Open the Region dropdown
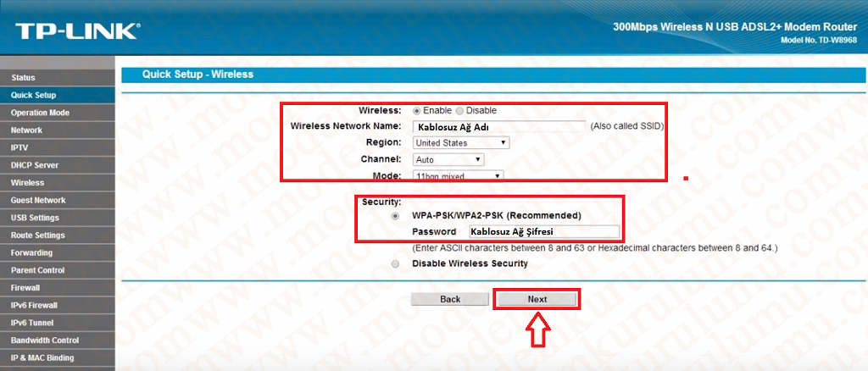 pyautogui.click(x=460, y=143)
